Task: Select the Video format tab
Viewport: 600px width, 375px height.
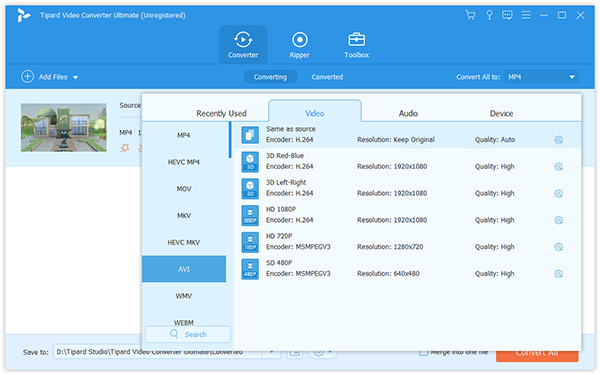Action: (315, 111)
